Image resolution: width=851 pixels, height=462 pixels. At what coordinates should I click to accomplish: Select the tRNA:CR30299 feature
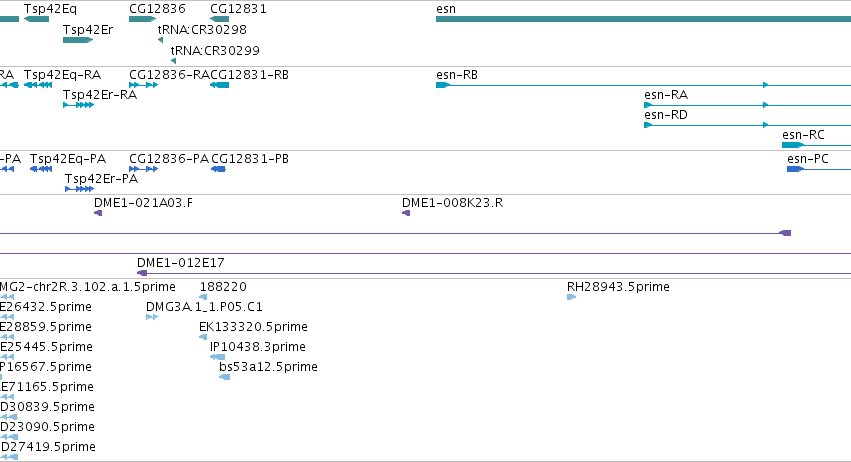(174, 61)
